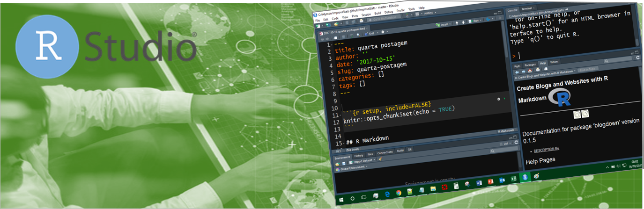Click the load workspace folder icon in Environment
Screen dimensions: 644x209
[337, 164]
